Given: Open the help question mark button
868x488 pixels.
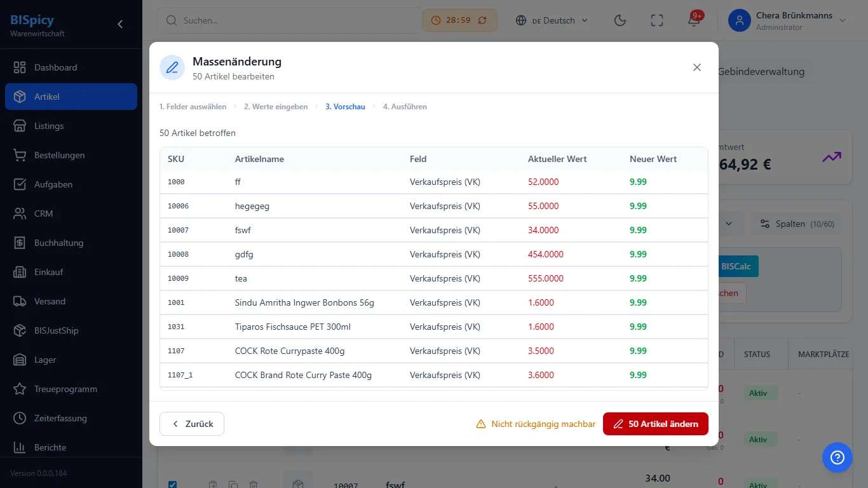Looking at the screenshot, I should pyautogui.click(x=837, y=457).
